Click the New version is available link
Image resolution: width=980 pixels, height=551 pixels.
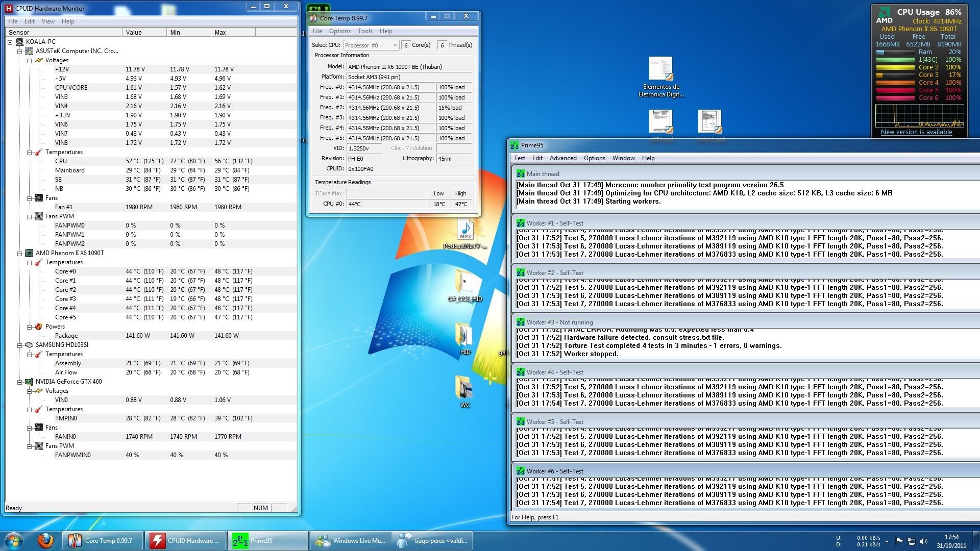[x=916, y=132]
